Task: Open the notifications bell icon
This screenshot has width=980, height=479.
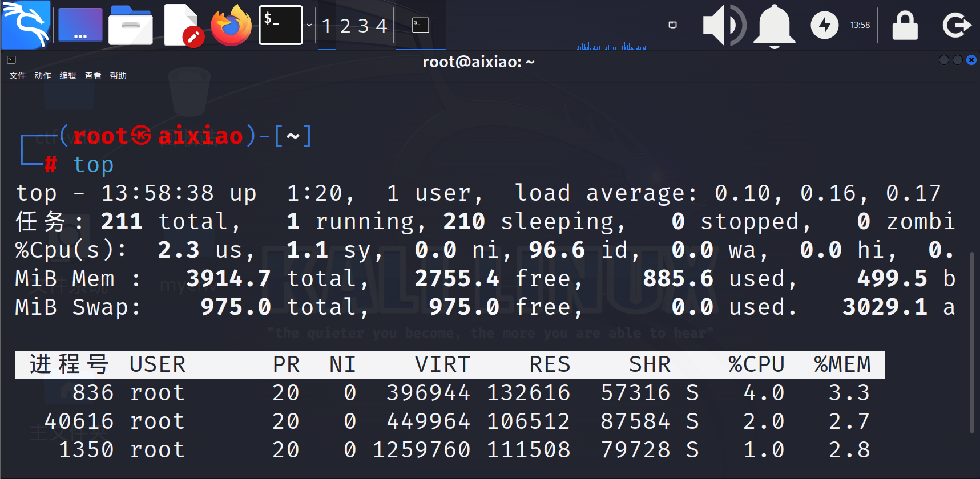Action: coord(775,26)
